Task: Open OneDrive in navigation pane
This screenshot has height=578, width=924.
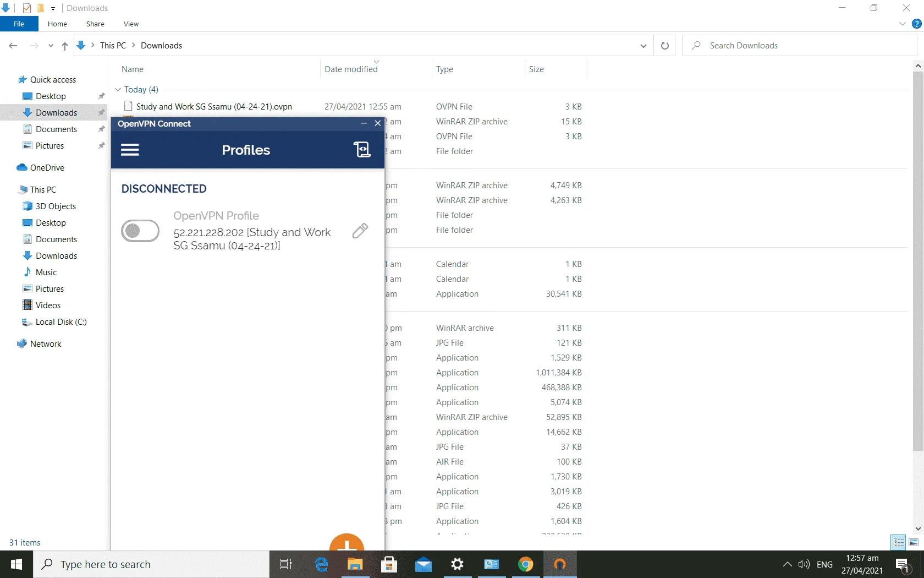Action: 47,168
